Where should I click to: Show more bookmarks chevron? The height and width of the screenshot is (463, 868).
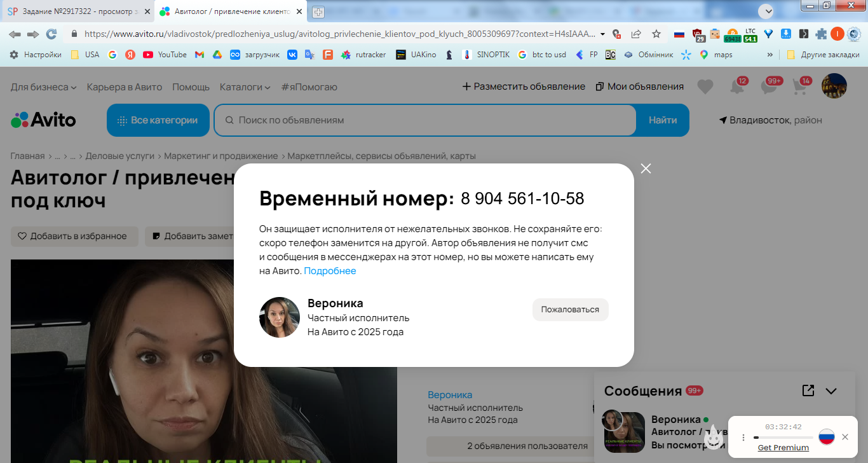770,55
